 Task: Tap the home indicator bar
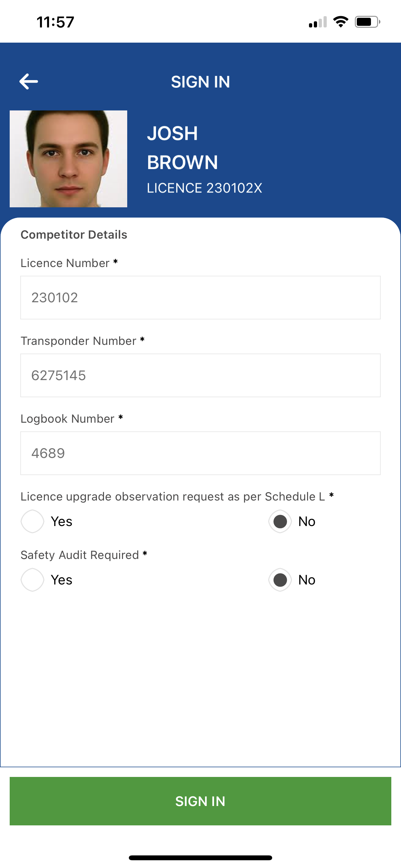(x=200, y=858)
